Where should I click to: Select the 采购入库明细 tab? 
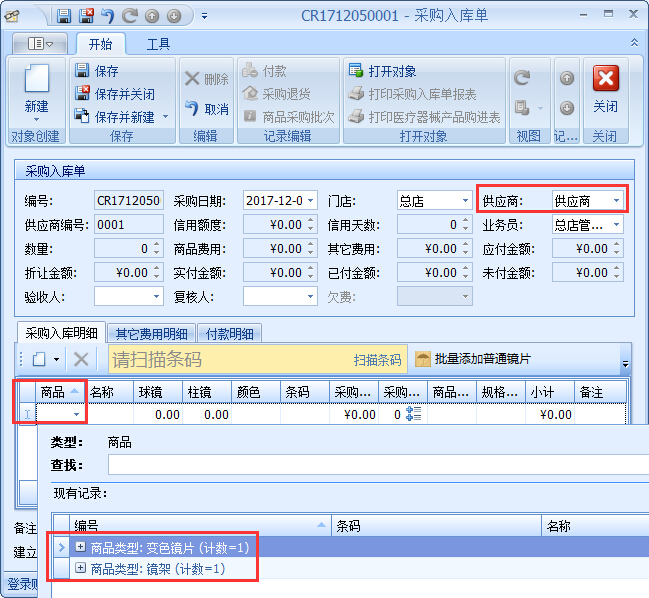point(61,333)
